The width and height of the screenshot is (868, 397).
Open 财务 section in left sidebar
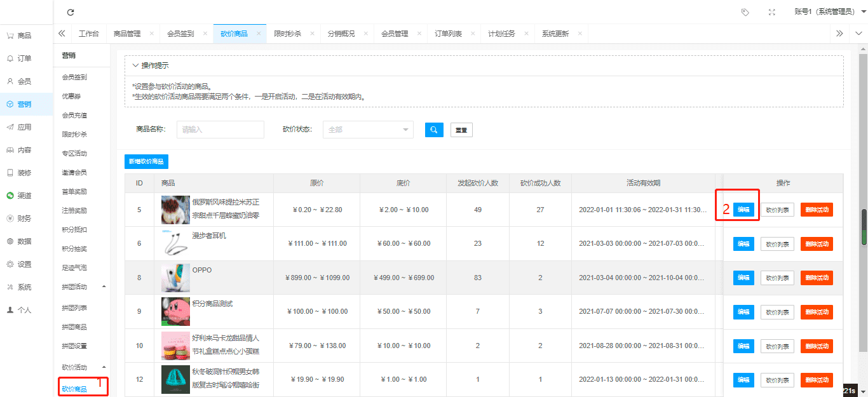[x=24, y=219]
